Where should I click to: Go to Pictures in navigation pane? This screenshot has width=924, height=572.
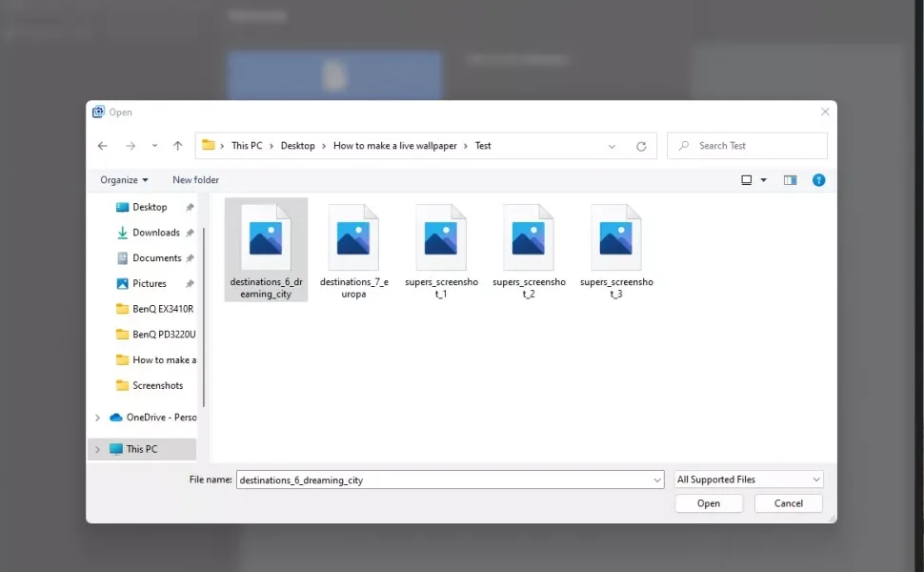tap(149, 283)
